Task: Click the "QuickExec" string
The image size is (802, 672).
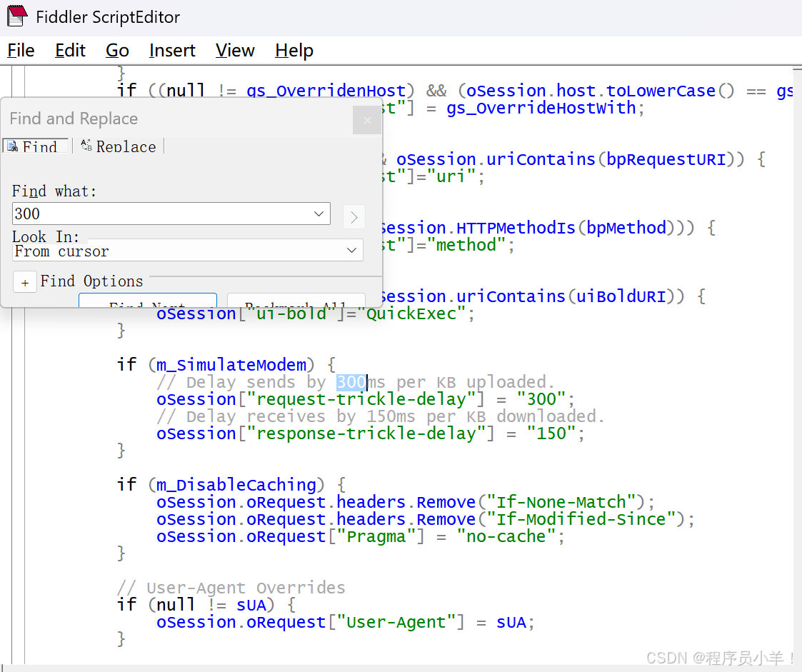Action: (x=411, y=313)
